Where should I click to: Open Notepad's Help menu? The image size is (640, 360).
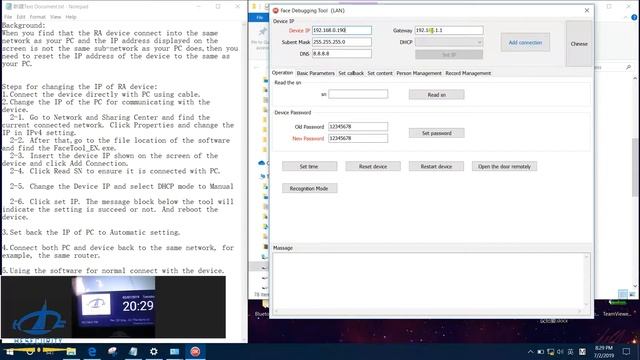point(71,17)
